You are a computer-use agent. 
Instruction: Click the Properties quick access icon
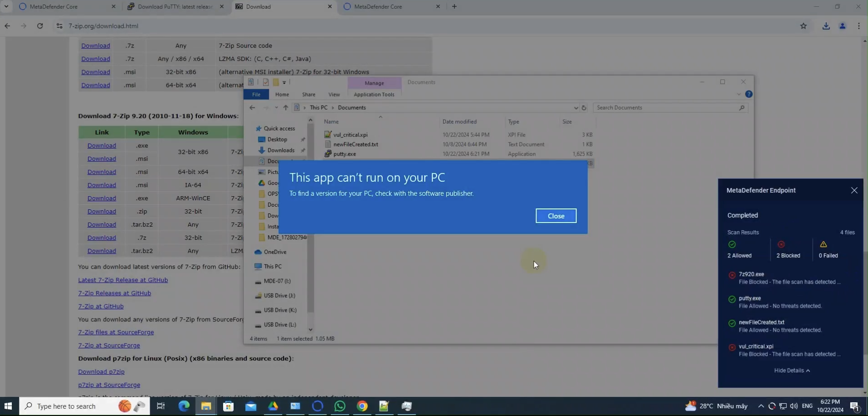[x=266, y=82]
